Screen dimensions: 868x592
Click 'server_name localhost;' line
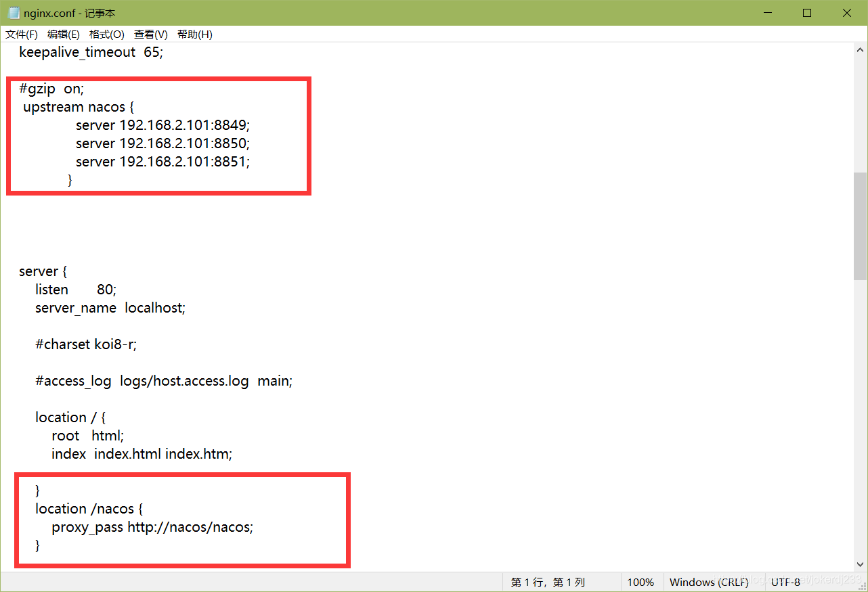[110, 308]
